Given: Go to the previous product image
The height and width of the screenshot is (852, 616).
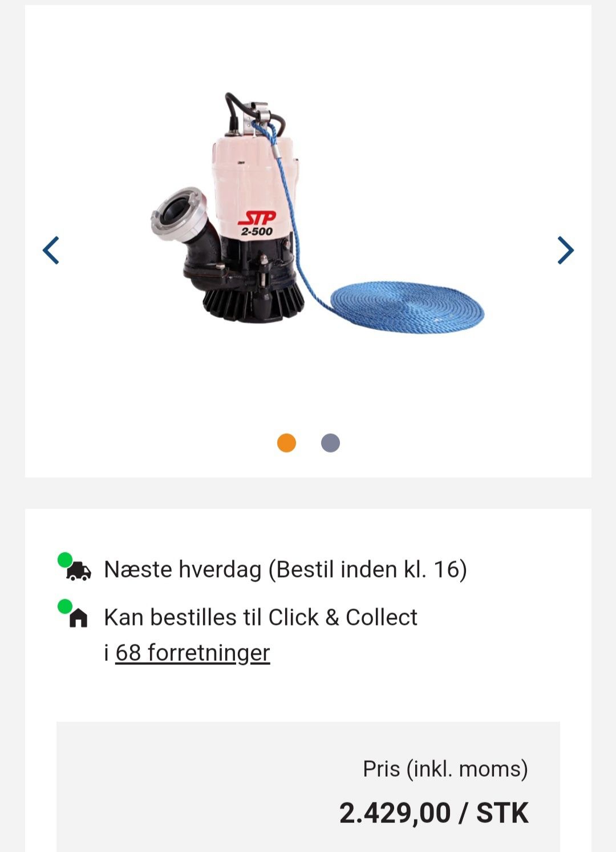Looking at the screenshot, I should (x=51, y=250).
